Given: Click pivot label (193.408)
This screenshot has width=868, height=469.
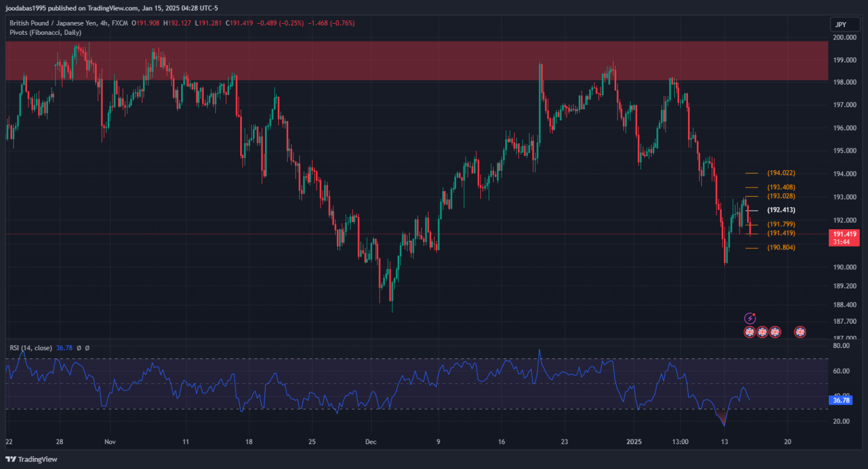Looking at the screenshot, I should click(781, 188).
